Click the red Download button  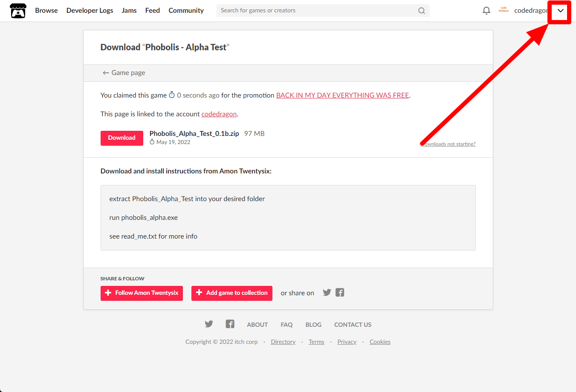click(122, 138)
